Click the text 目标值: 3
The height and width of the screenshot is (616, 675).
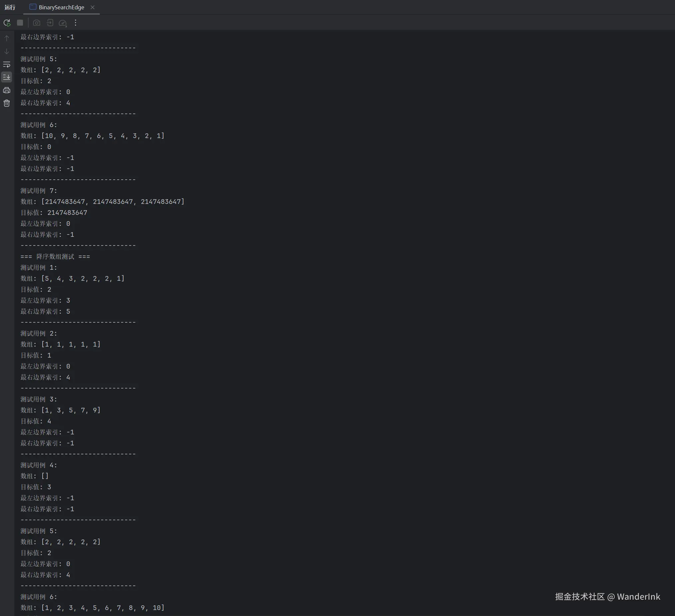tap(36, 487)
